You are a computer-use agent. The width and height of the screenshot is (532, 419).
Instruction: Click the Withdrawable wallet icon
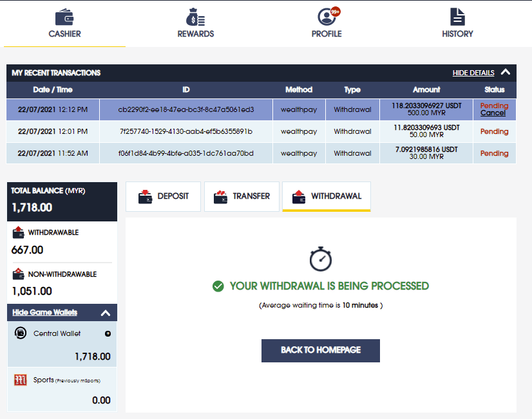19,232
